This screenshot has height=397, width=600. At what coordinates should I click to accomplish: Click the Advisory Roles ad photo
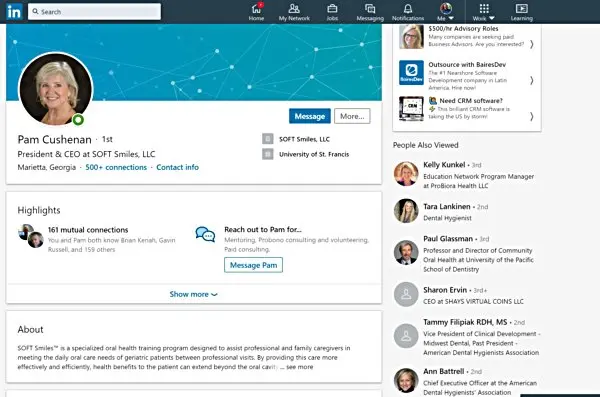point(411,37)
